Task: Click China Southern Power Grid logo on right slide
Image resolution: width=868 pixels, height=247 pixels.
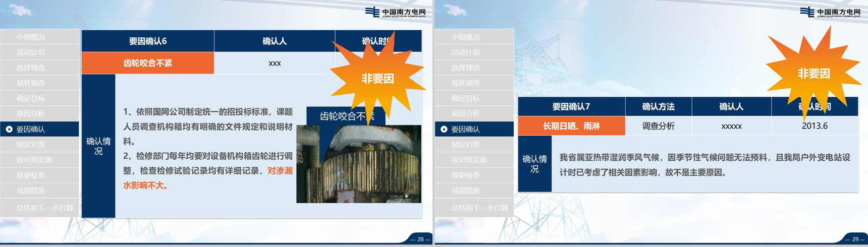Action: (x=830, y=12)
